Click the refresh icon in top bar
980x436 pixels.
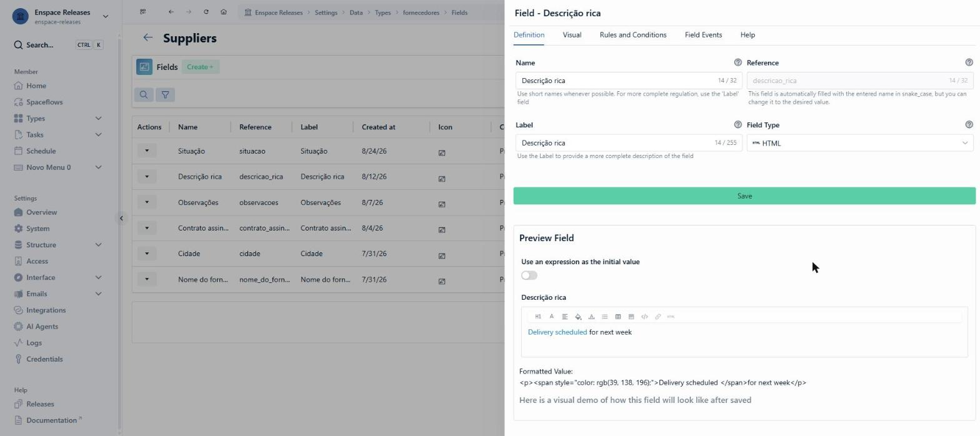click(x=206, y=12)
